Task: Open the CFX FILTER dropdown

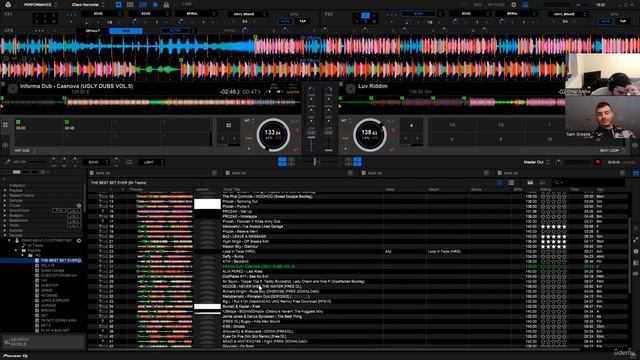Action: [x=178, y=31]
